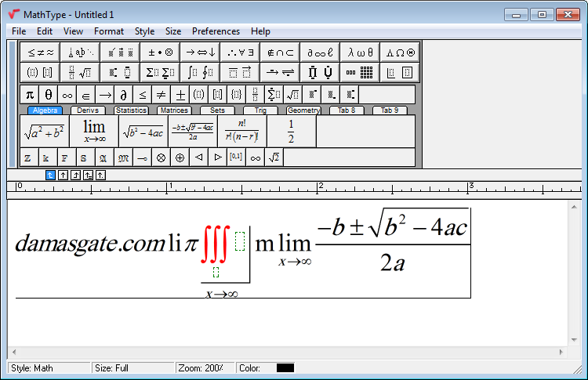Open the lowercase Greek letters palette
Screen dimensions: 588x380
point(360,52)
